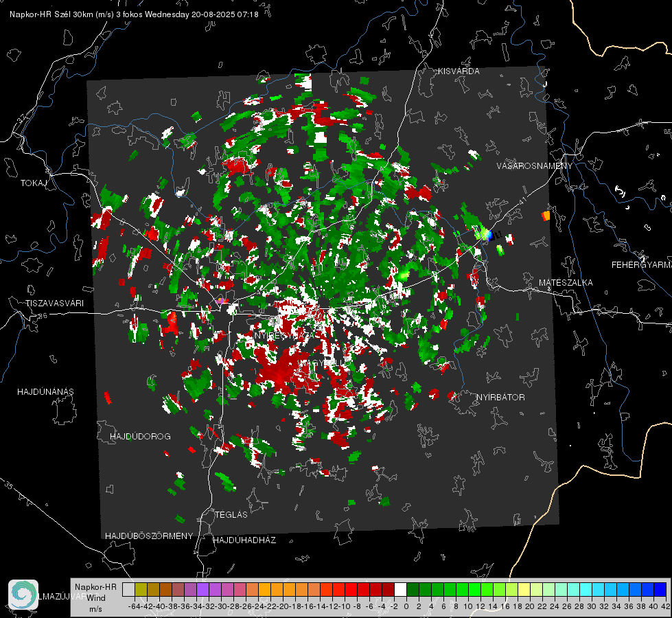The image size is (672, 618).
Task: Click road number 41 near Vásárosnamény road
Action: pos(522,201)
